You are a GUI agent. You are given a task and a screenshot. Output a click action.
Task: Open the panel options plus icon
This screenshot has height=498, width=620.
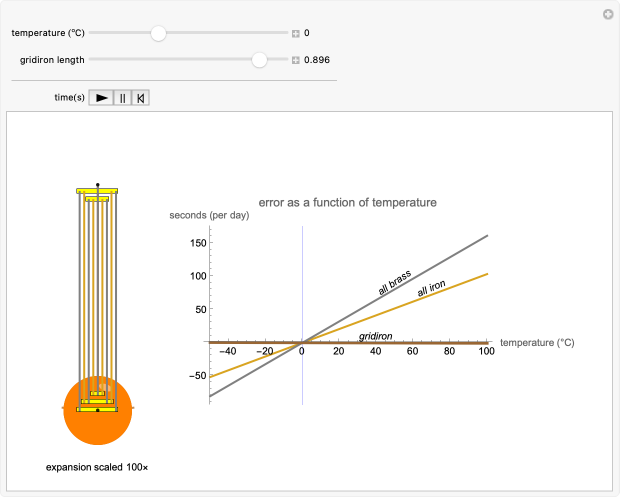point(608,15)
